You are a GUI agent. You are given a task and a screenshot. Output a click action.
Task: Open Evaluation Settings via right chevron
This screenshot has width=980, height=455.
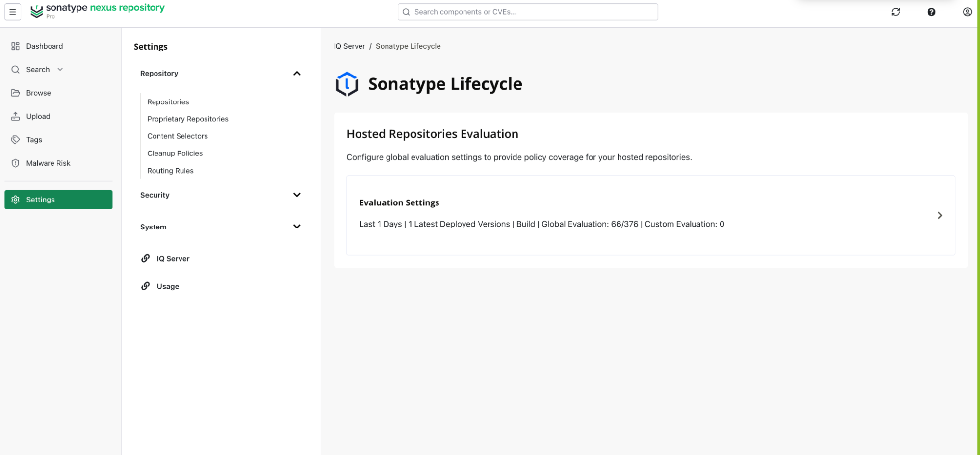(x=940, y=215)
